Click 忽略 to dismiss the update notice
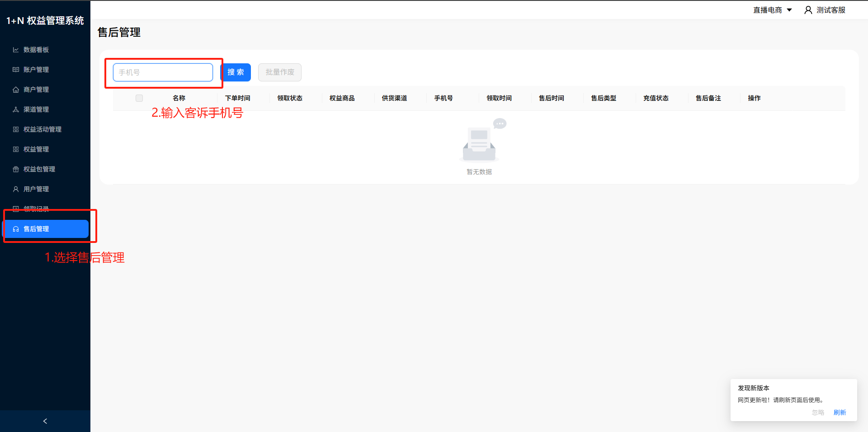The image size is (868, 432). coord(818,413)
